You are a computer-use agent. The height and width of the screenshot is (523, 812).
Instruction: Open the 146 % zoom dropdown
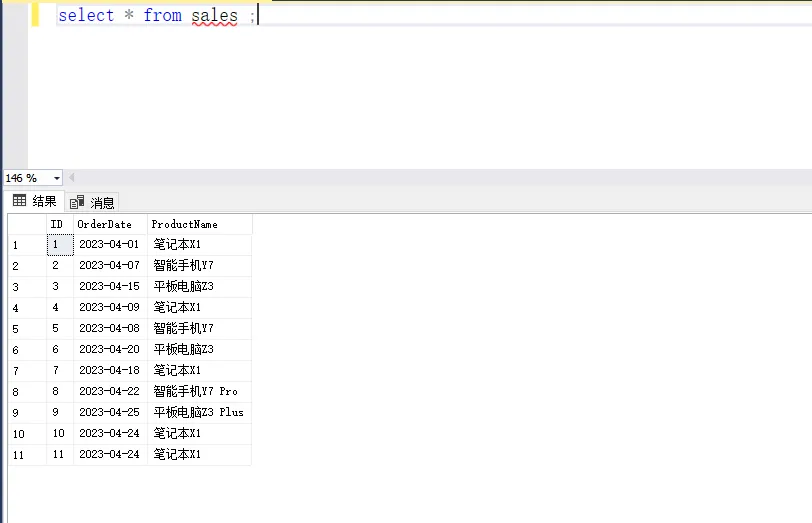56,178
